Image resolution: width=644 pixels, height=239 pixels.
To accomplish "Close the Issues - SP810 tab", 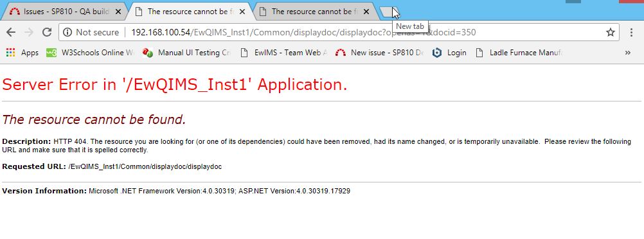I will click(x=118, y=12).
